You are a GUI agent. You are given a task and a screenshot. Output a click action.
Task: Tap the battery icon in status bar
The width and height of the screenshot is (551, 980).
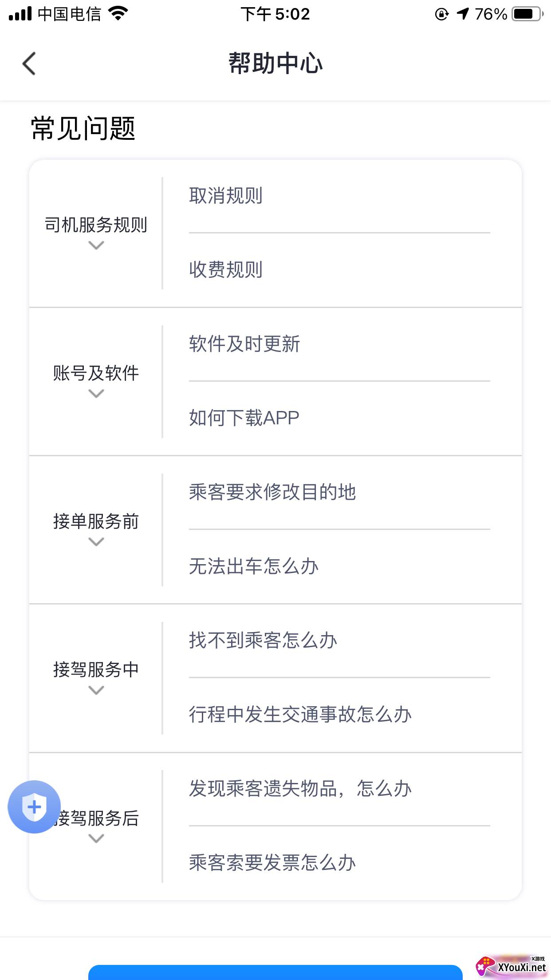pyautogui.click(x=527, y=14)
